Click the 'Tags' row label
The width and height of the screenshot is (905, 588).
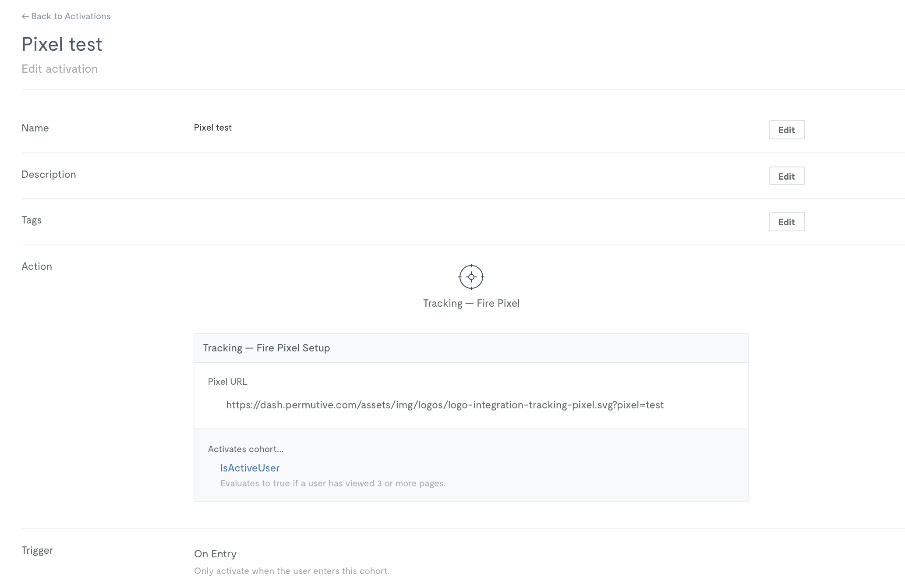[32, 220]
